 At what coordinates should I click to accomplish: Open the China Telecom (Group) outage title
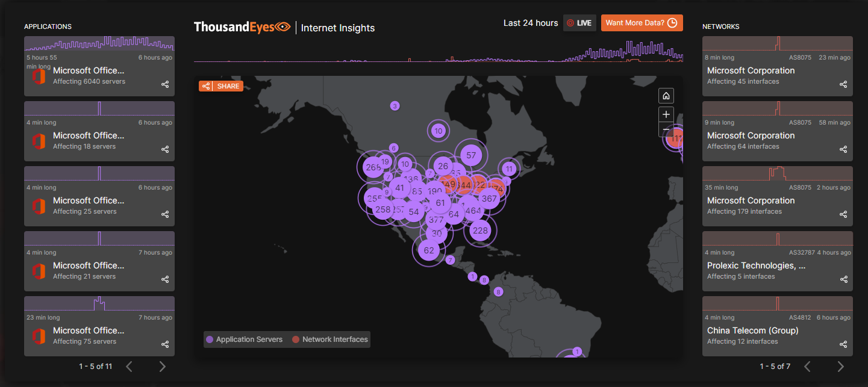point(752,330)
